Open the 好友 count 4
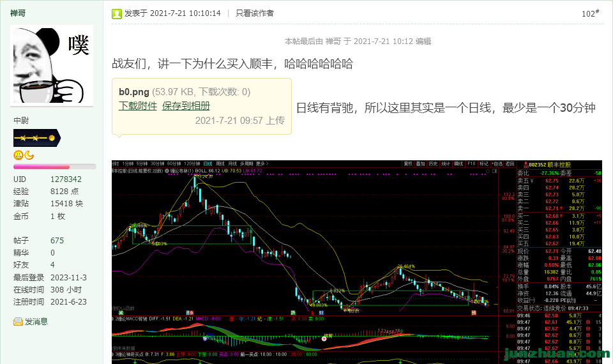Viewport: 613px width, 364px height. pyautogui.click(x=52, y=264)
